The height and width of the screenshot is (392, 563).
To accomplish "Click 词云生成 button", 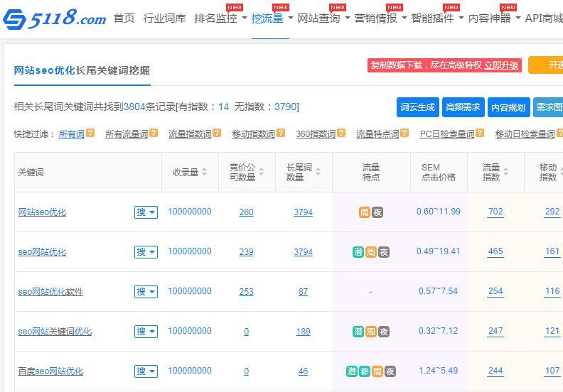I will [x=417, y=107].
